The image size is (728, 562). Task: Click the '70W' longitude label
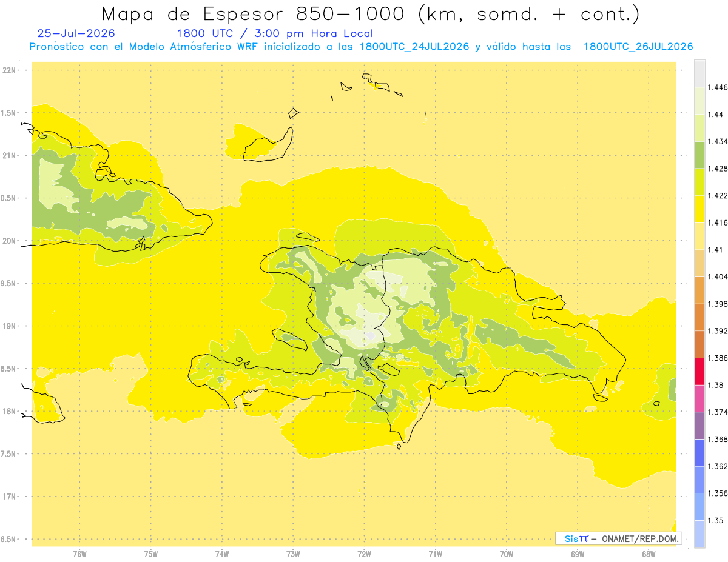click(507, 554)
